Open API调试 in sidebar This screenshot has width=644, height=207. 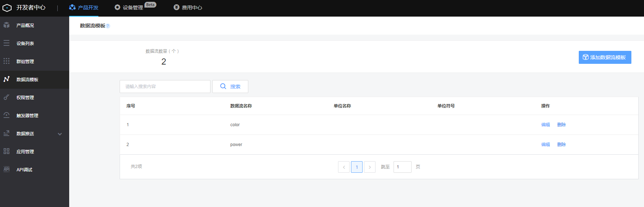(35, 170)
